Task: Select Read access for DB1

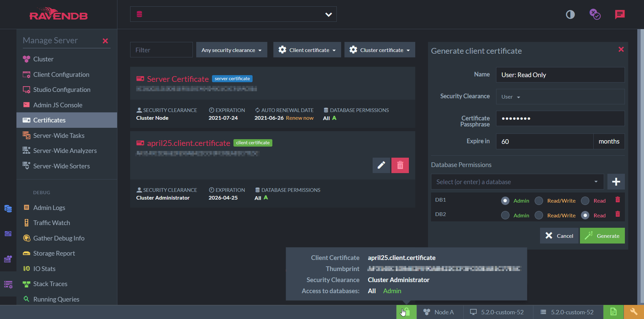Action: [x=585, y=201]
